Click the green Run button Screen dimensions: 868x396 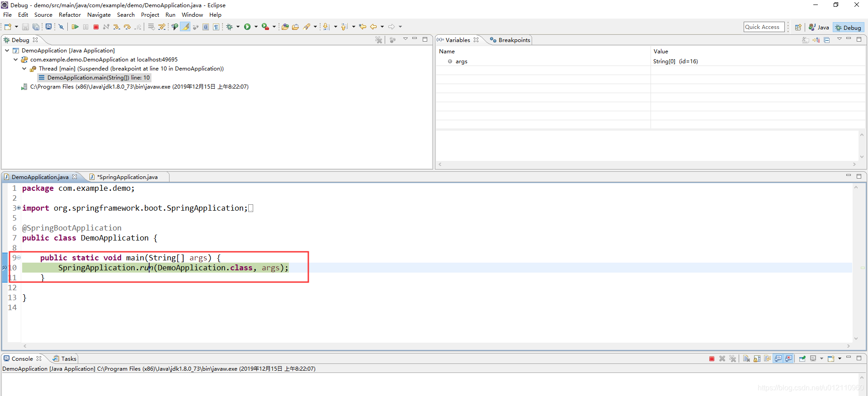click(x=247, y=27)
